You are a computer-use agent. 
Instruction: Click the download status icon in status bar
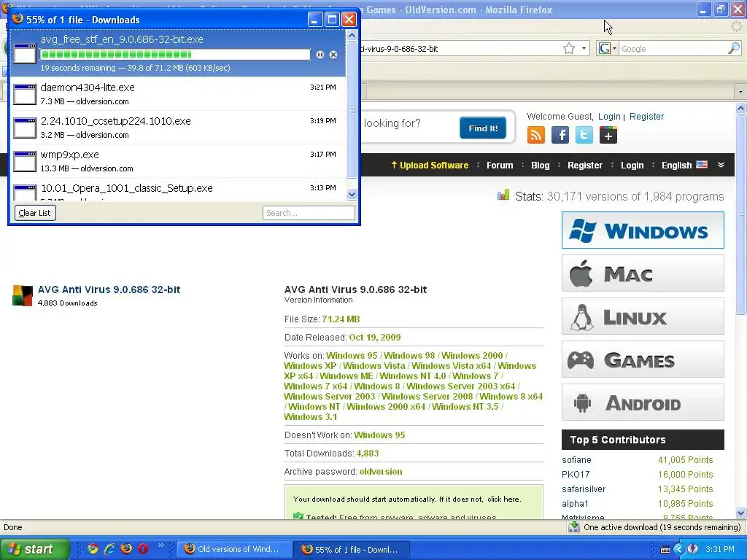[x=574, y=526]
